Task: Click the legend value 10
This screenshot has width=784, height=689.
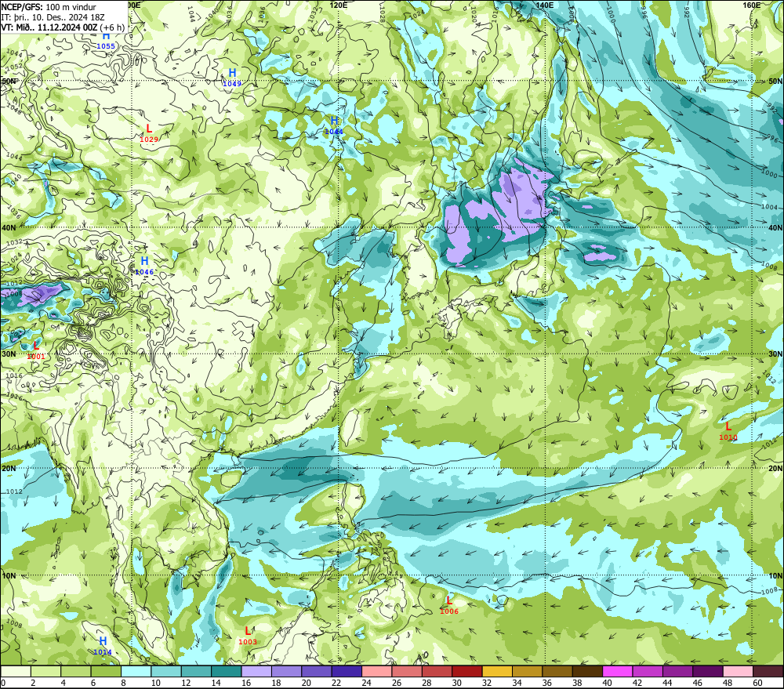Action: [x=155, y=683]
